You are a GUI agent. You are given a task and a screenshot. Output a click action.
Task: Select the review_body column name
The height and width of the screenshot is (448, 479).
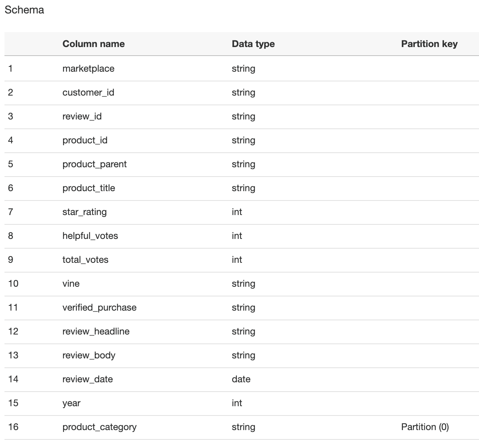pyautogui.click(x=89, y=355)
